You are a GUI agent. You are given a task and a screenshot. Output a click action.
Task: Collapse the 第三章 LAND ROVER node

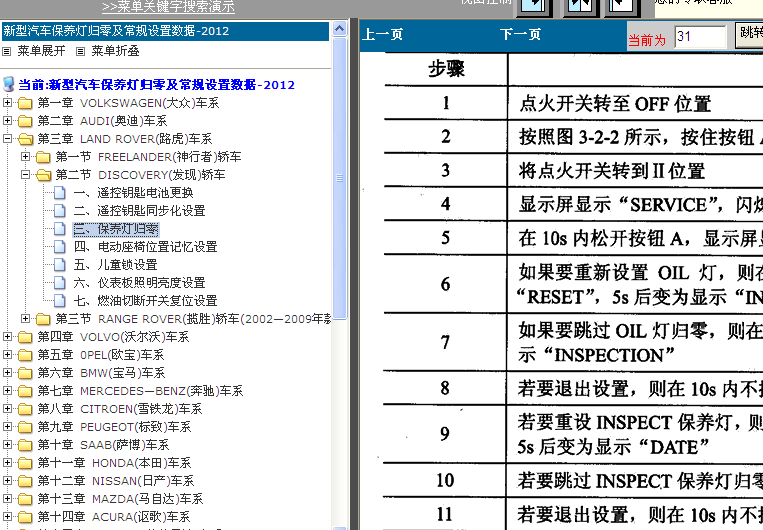point(7,139)
